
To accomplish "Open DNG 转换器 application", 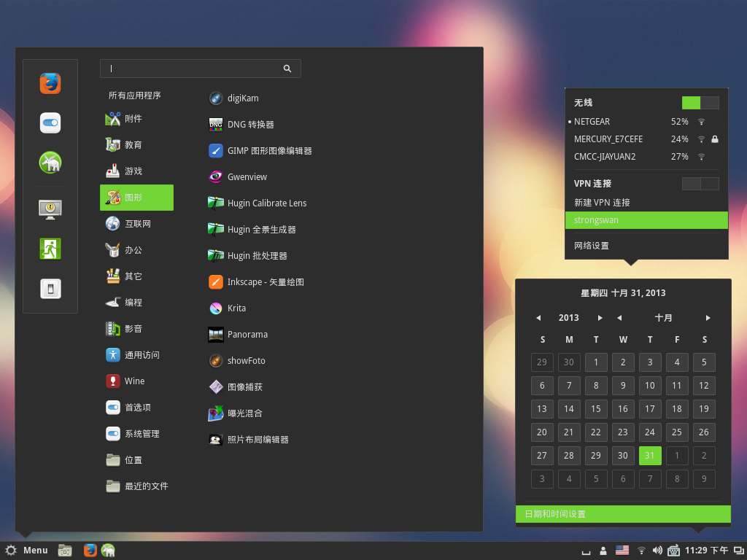I will click(x=241, y=124).
